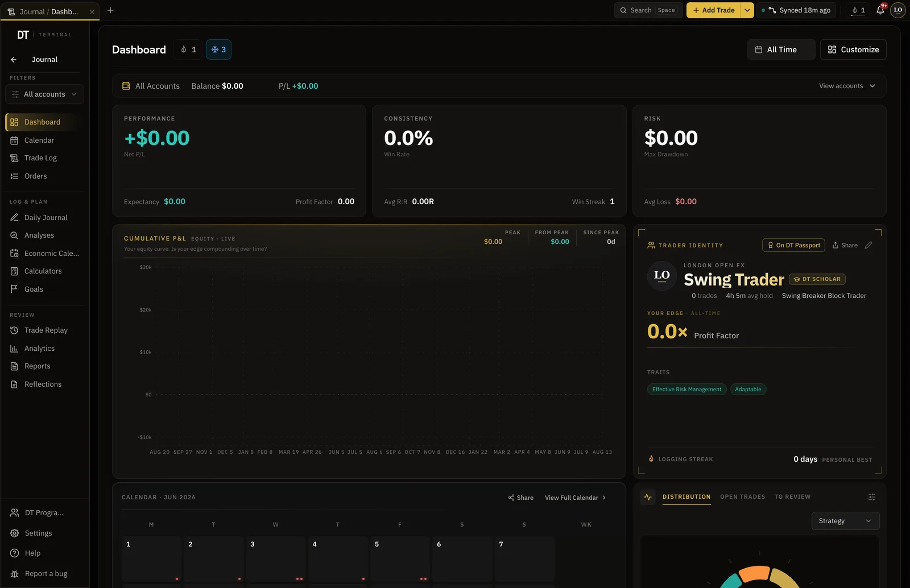This screenshot has width=910, height=588.
Task: Click the Search field
Action: pyautogui.click(x=648, y=10)
